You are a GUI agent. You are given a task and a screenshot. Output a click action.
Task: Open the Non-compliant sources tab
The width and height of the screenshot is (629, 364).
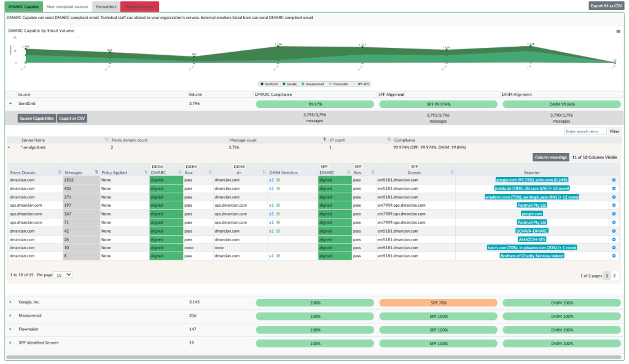click(x=68, y=6)
